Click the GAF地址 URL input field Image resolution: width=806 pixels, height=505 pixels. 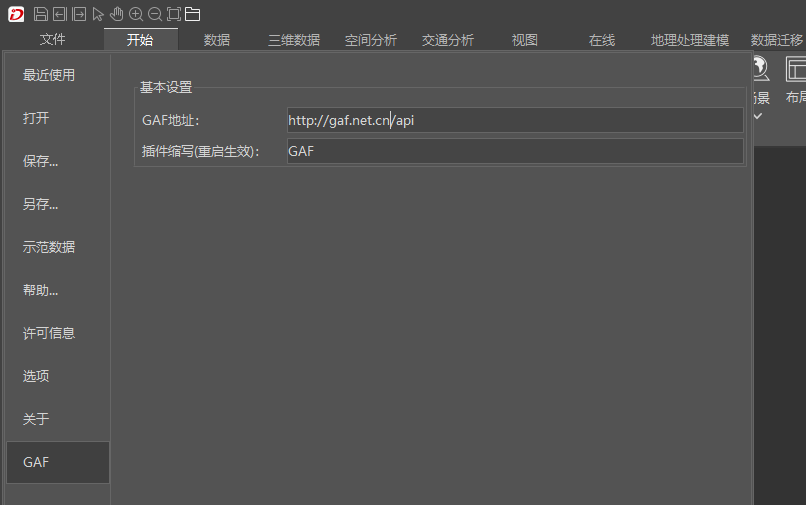point(515,120)
